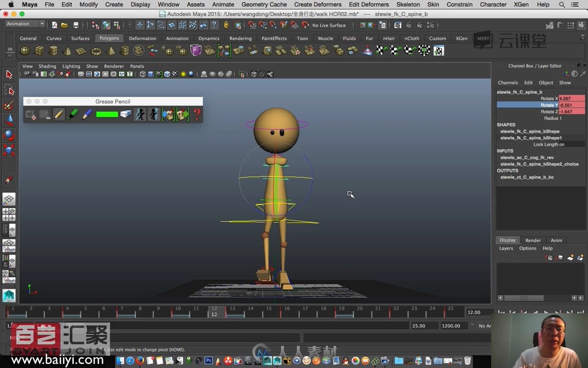Select the stewie_fk_C_spine_bShape node
The width and height of the screenshot is (588, 368).
(x=530, y=132)
